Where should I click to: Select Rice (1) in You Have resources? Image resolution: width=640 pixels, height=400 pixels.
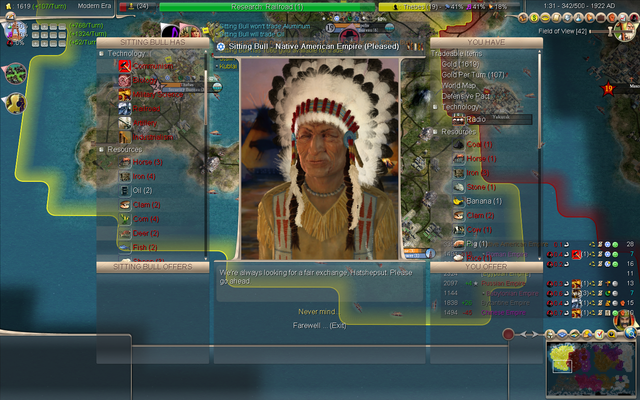[x=479, y=258]
